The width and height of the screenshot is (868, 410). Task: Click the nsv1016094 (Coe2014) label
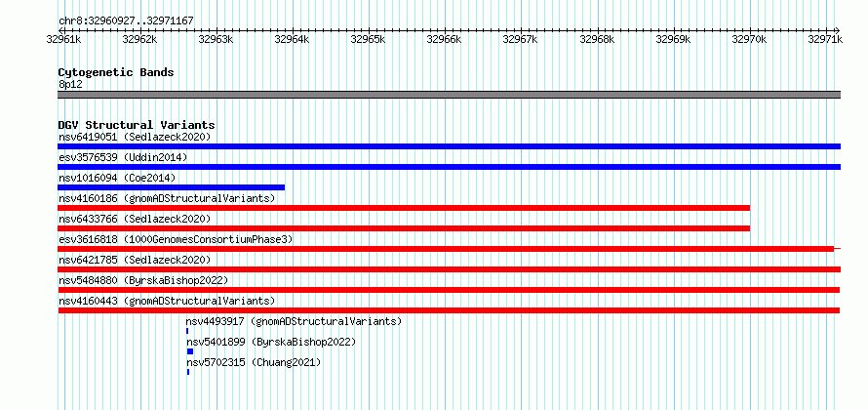117,178
